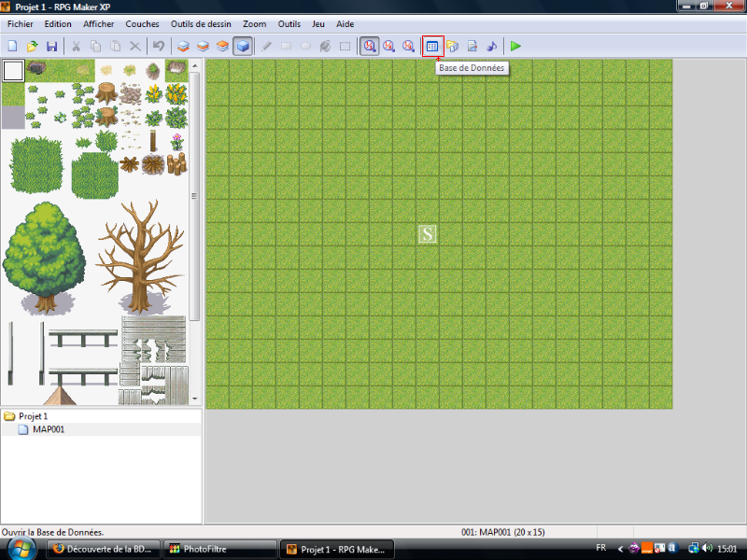
Task: Open a project with the folder icon
Action: [32, 46]
